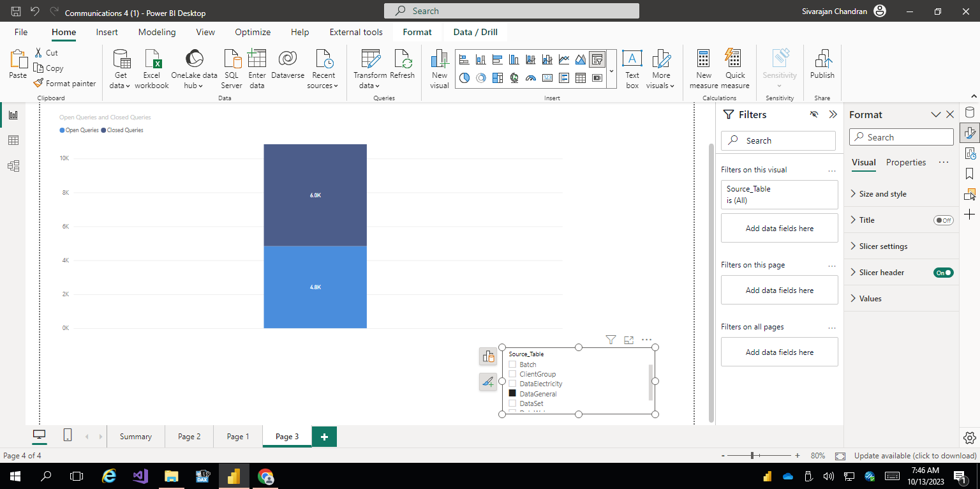Click the Publish button
This screenshot has width=980, height=489.
pyautogui.click(x=822, y=64)
